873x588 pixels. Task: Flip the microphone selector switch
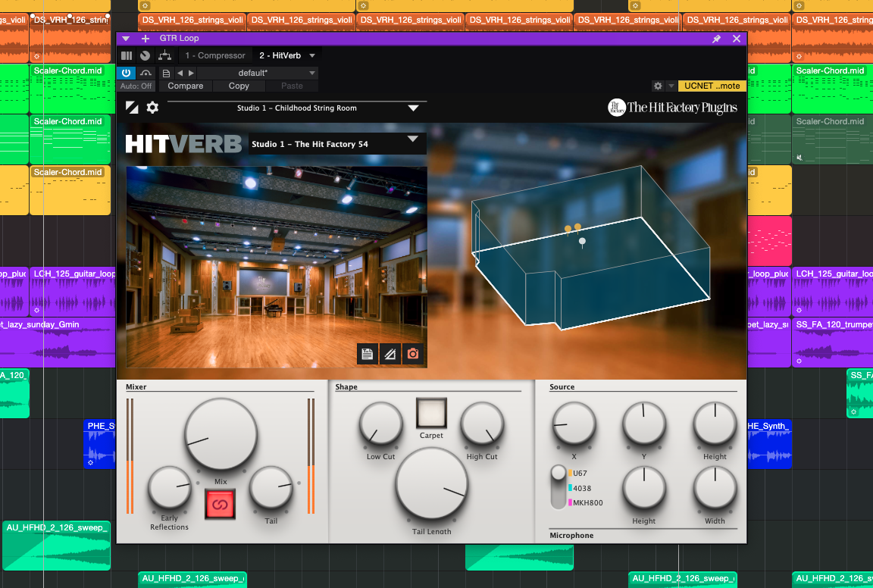559,487
